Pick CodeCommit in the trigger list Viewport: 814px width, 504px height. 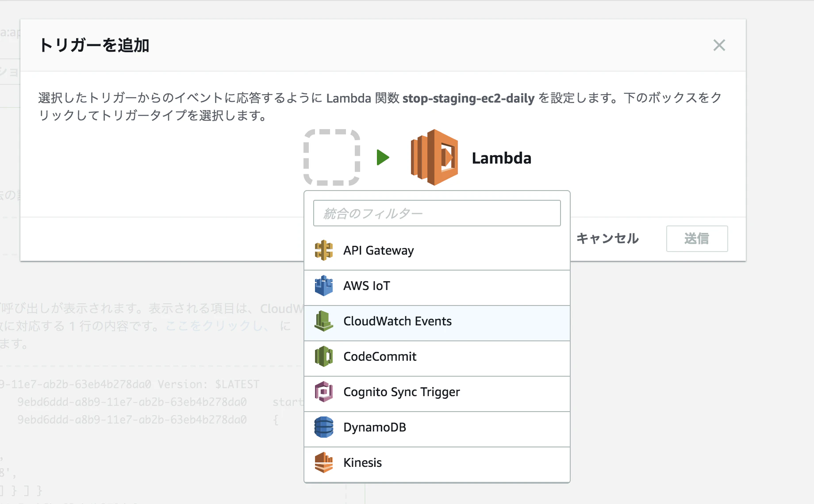(x=437, y=359)
